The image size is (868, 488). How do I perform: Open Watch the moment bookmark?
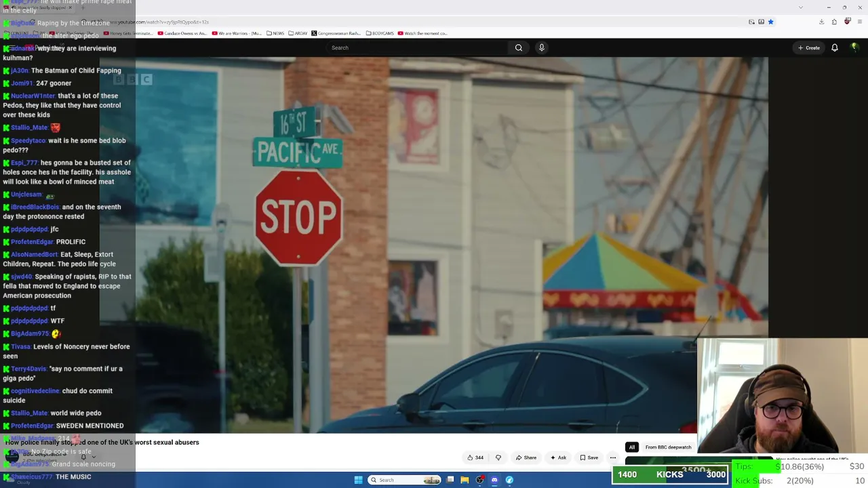tap(422, 33)
